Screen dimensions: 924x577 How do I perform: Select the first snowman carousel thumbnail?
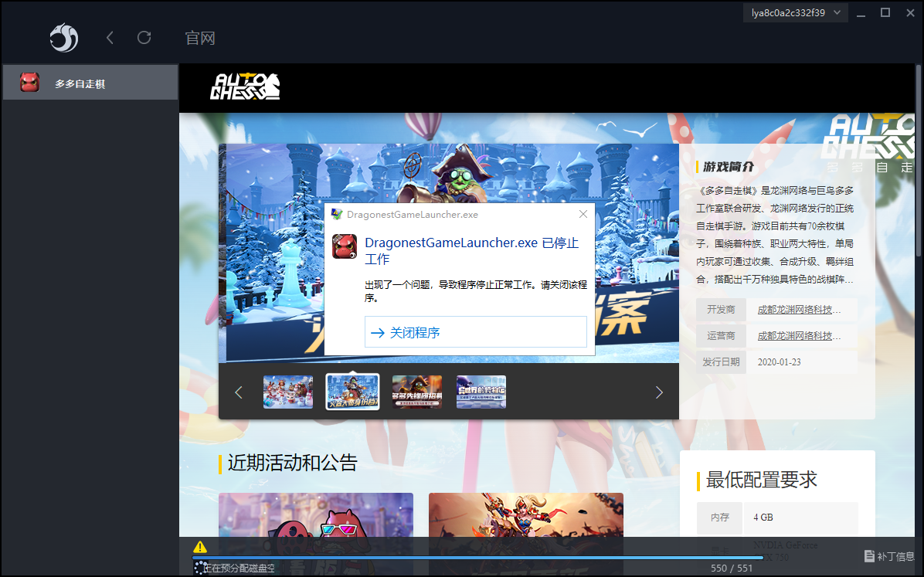pyautogui.click(x=288, y=392)
